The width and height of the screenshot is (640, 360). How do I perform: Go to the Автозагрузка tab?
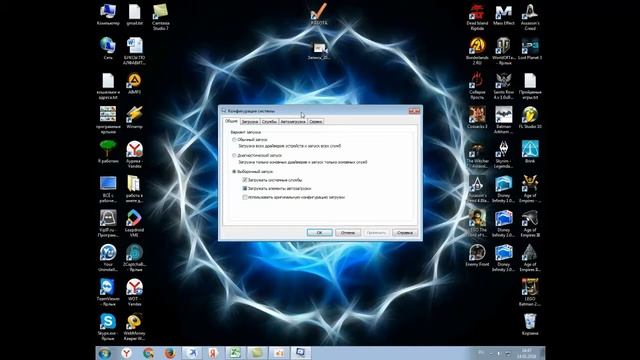[x=293, y=122]
